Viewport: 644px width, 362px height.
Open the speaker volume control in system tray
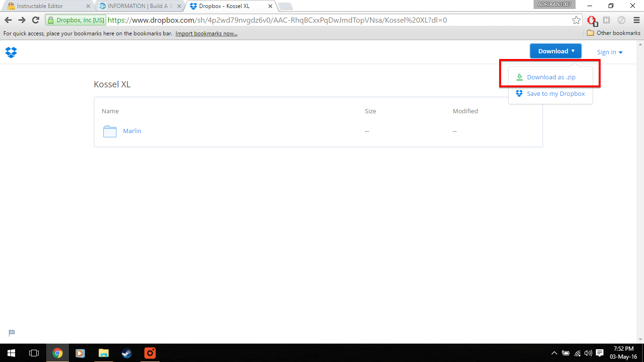(588, 353)
